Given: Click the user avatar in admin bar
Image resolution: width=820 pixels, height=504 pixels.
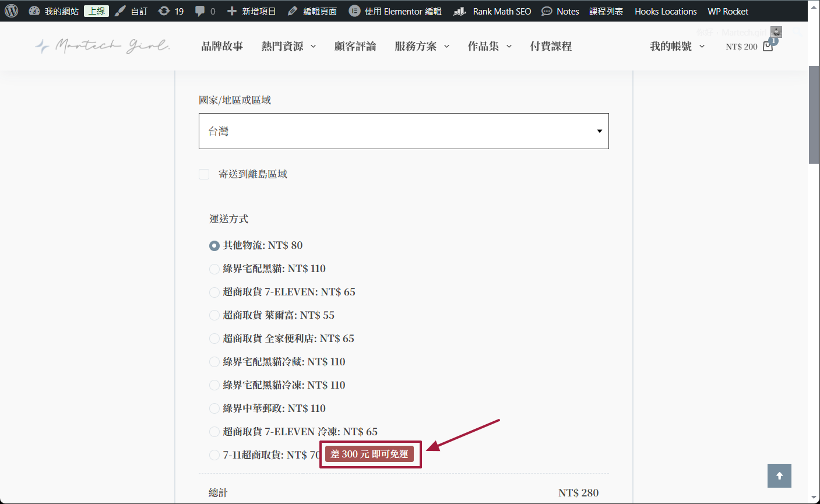Looking at the screenshot, I should coord(776,32).
